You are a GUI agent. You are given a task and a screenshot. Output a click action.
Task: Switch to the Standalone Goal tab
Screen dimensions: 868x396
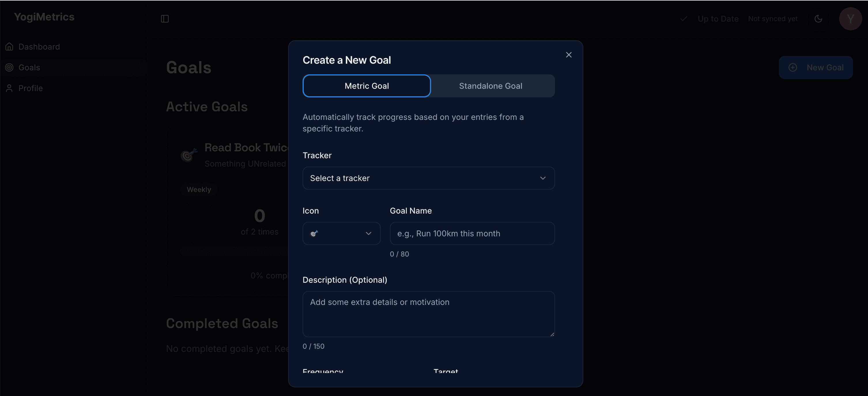[x=490, y=86]
